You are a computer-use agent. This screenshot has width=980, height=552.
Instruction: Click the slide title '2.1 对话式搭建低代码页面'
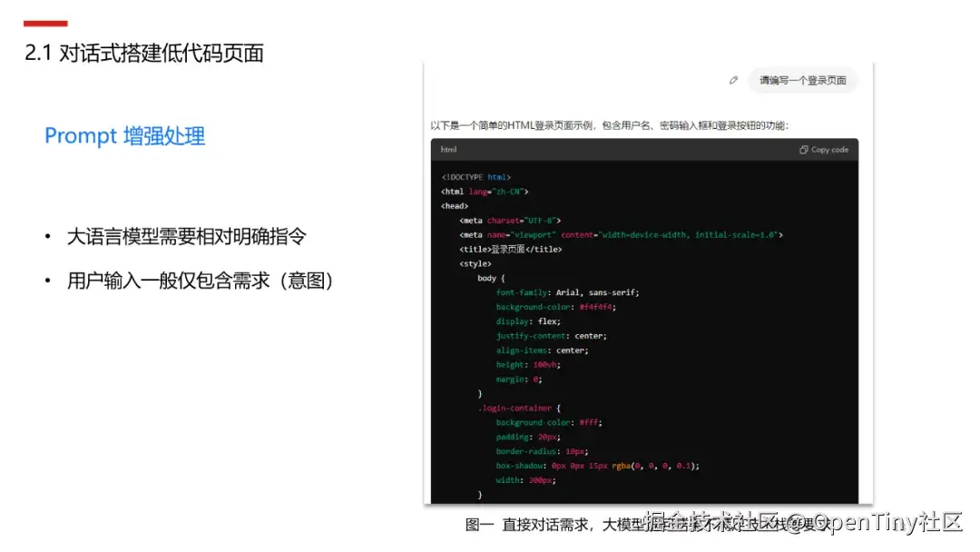(142, 53)
